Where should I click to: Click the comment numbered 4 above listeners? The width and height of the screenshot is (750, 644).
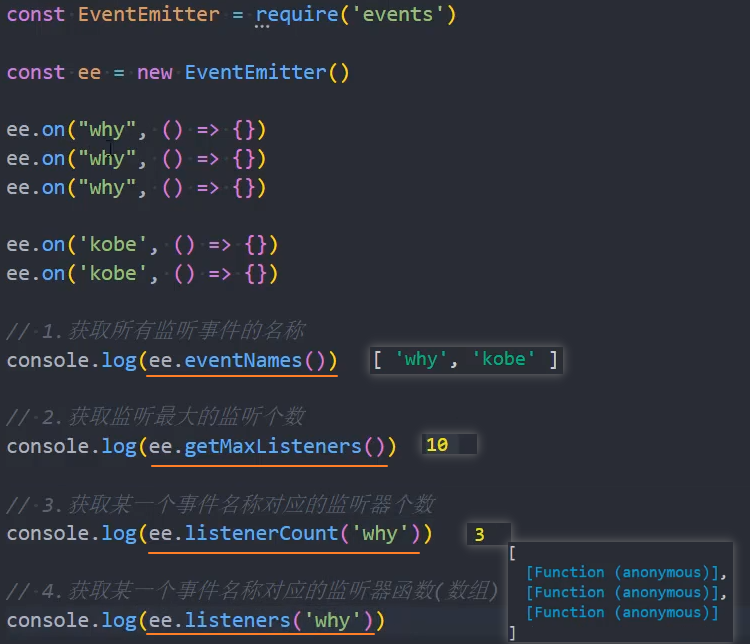[250, 591]
